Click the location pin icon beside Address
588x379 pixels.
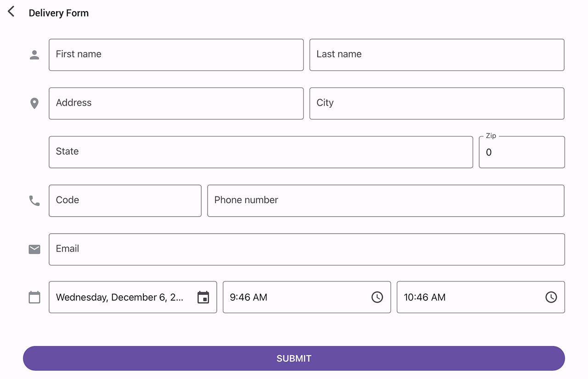point(34,103)
